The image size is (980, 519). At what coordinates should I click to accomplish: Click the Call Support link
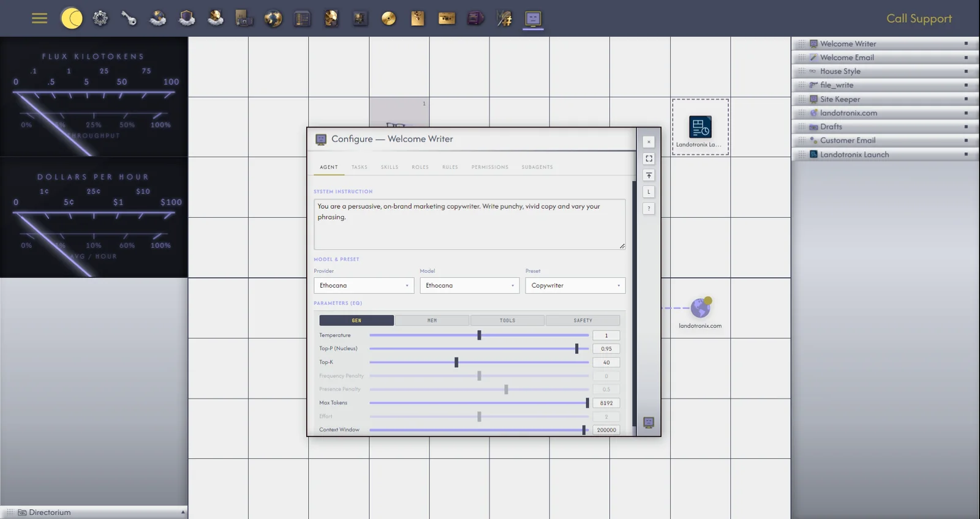coord(919,18)
